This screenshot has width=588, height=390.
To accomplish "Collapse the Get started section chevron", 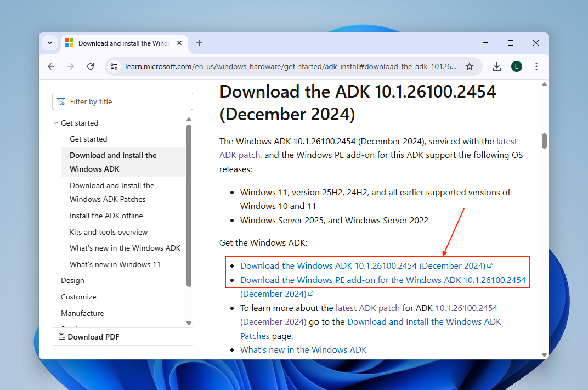I will (x=55, y=122).
